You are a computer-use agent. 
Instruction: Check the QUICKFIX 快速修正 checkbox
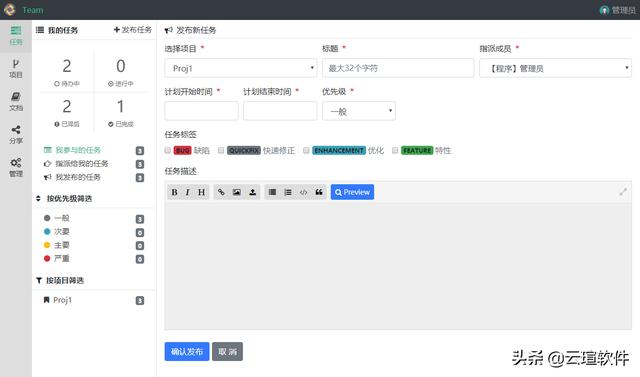coord(221,151)
